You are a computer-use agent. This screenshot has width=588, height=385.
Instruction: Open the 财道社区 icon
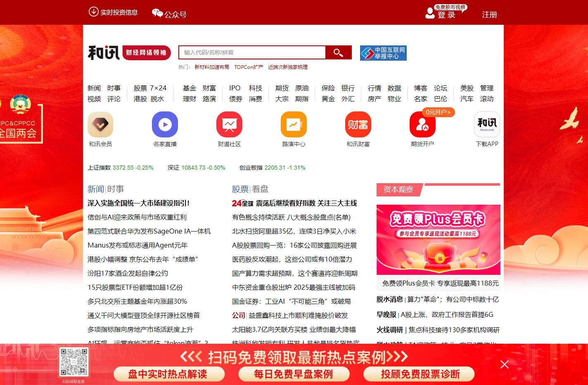[229, 124]
